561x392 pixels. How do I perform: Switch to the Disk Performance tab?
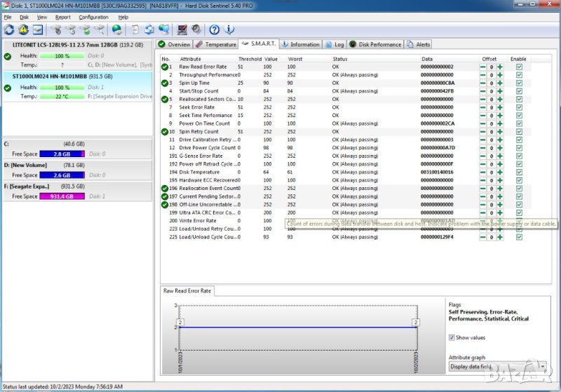(376, 44)
